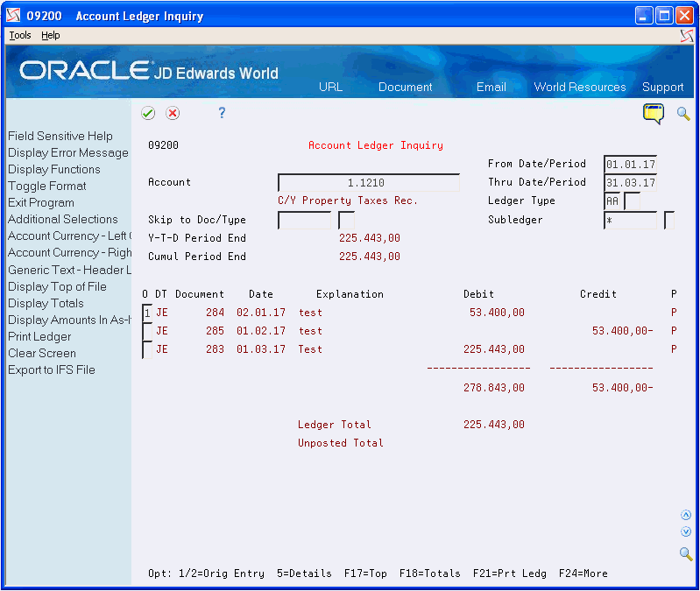Select Display Error Message

(68, 152)
